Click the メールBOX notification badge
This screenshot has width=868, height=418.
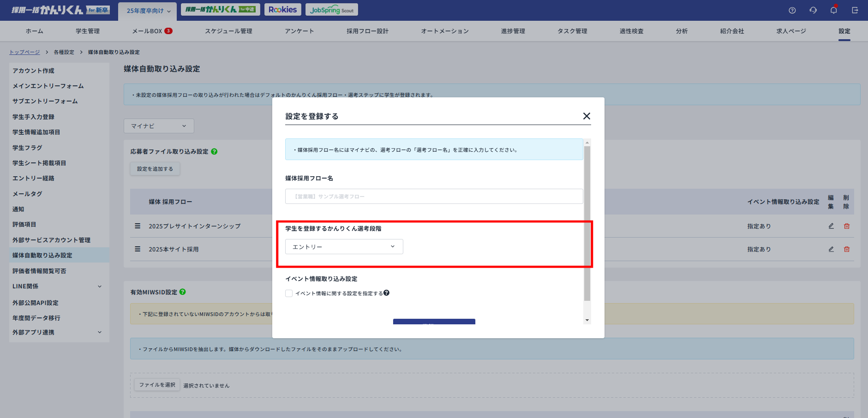168,31
